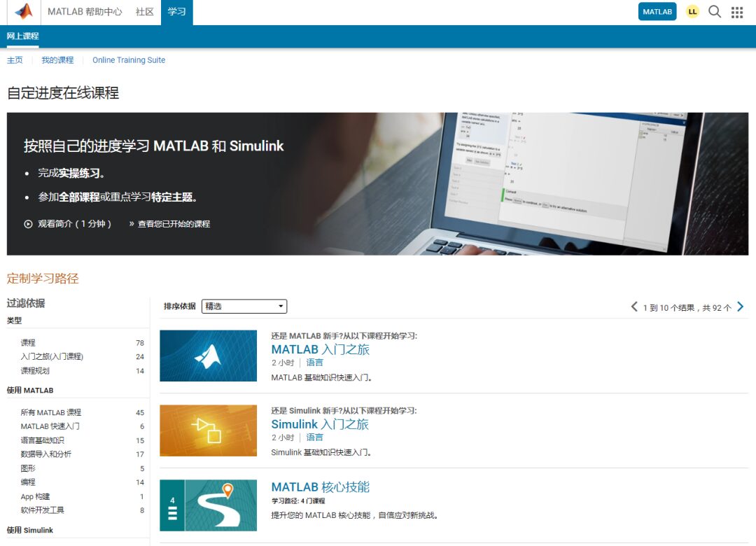Click the 使用 MATLAB filter heading

[30, 390]
